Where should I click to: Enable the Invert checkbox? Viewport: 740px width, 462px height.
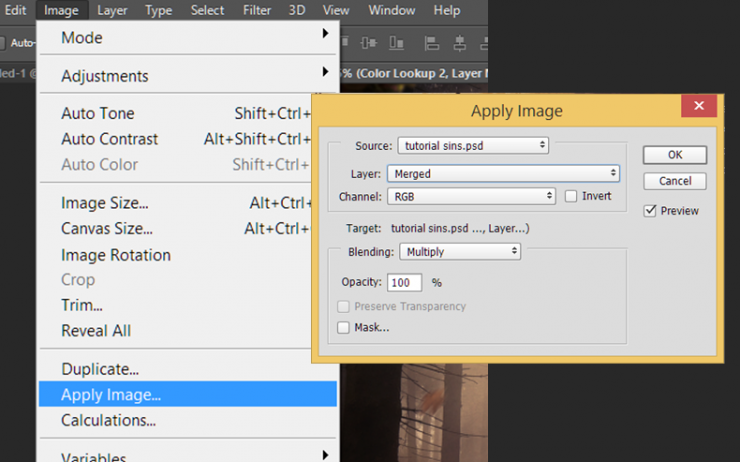pyautogui.click(x=571, y=196)
